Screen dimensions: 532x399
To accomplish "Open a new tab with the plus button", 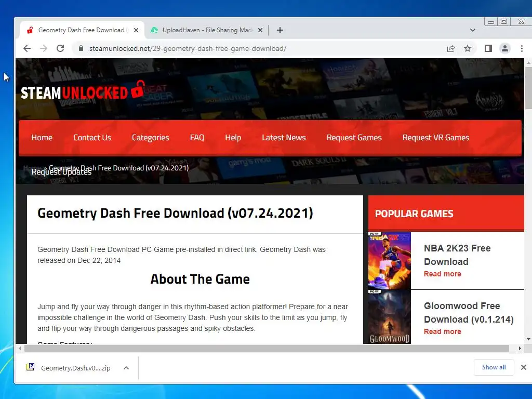I will [x=280, y=30].
